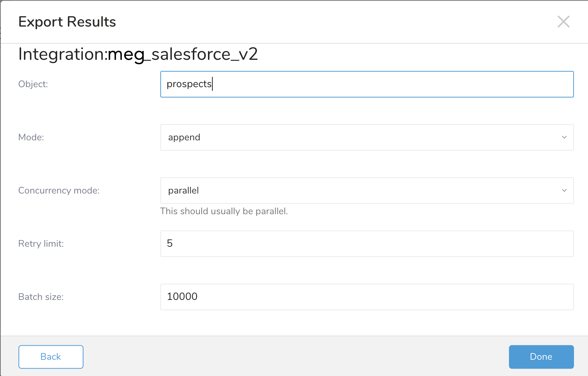Click the "This should usually be parallel" hint
Viewport: 588px width, 376px height.
click(x=224, y=211)
